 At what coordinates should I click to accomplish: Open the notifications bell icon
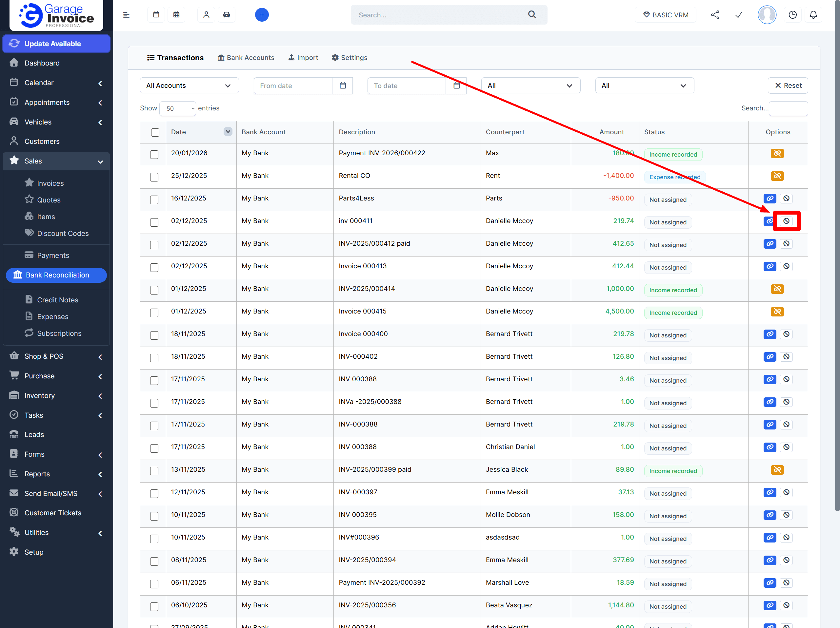pyautogui.click(x=813, y=15)
